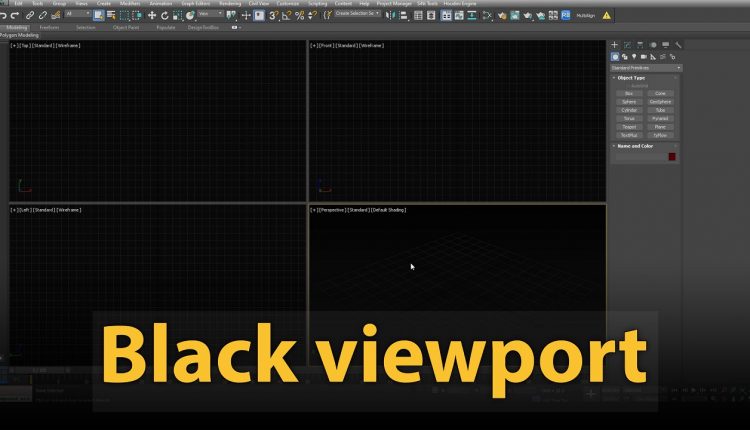
Task: Open the Create tab in the Command Panel
Action: [615, 45]
